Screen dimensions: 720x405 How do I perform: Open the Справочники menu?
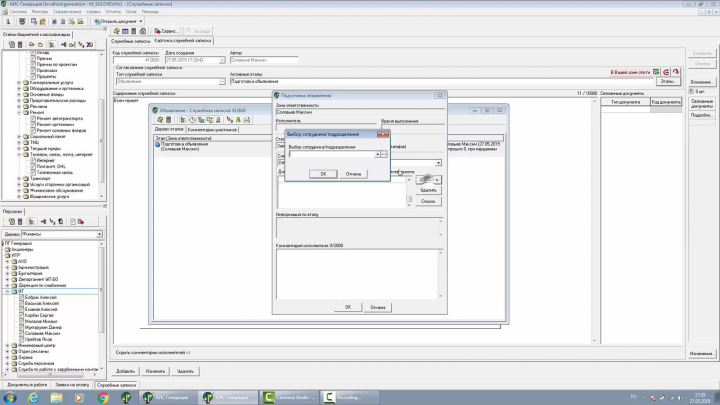67,11
